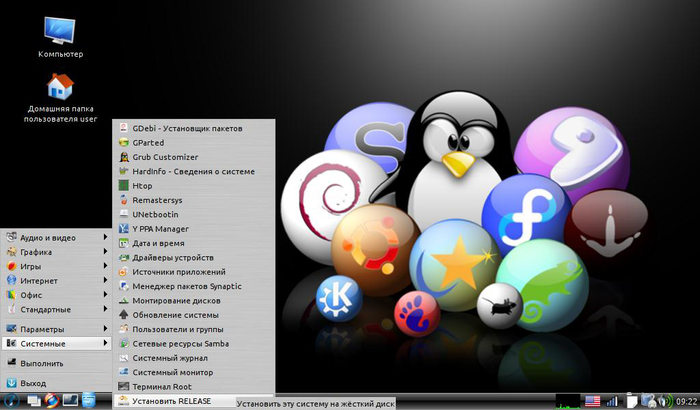Click the Интернет globe icon
This screenshot has height=410, width=700.
click(x=11, y=280)
